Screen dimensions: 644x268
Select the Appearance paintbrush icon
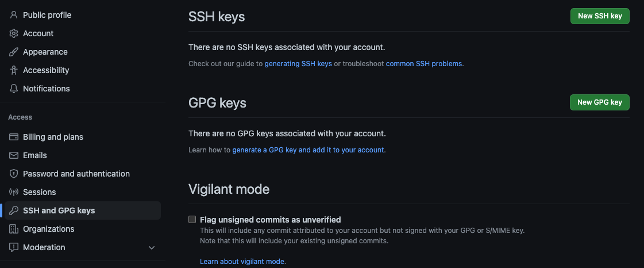[x=14, y=52]
